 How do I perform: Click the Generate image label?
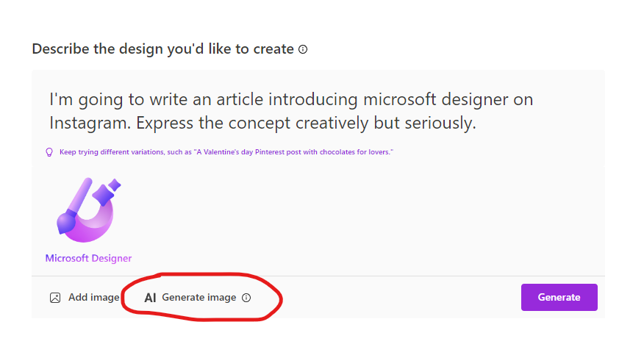(x=199, y=298)
